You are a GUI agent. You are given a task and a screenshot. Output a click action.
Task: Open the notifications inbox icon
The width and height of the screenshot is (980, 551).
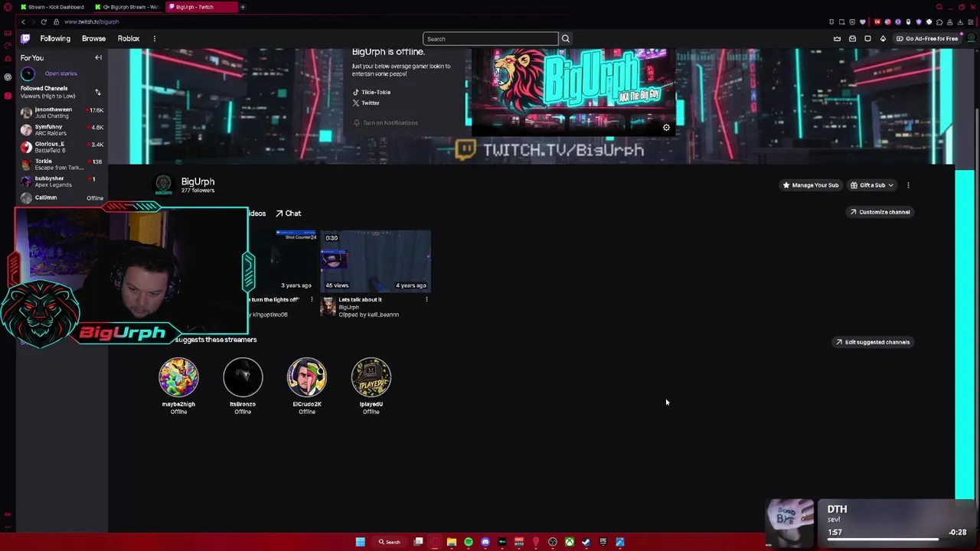852,38
